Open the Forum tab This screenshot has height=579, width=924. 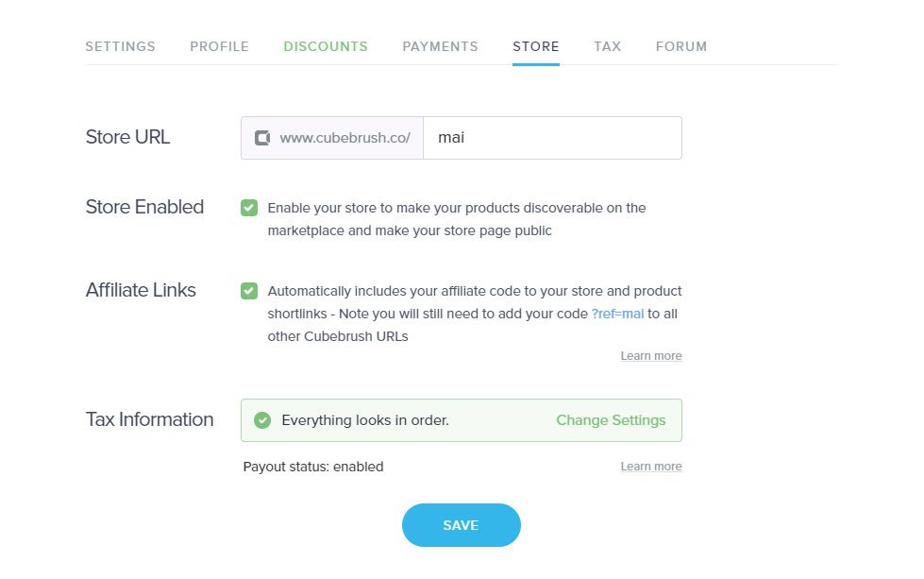[x=681, y=46]
